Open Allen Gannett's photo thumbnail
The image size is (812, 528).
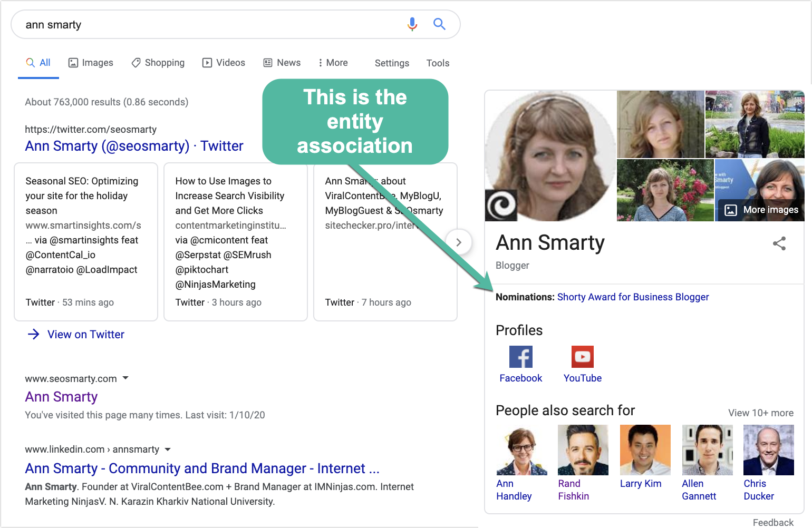[708, 450]
